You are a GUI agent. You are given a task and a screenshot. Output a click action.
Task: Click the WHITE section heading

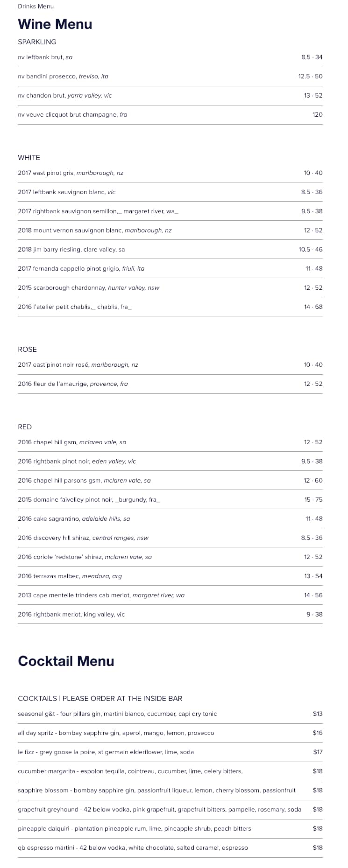tap(29, 158)
